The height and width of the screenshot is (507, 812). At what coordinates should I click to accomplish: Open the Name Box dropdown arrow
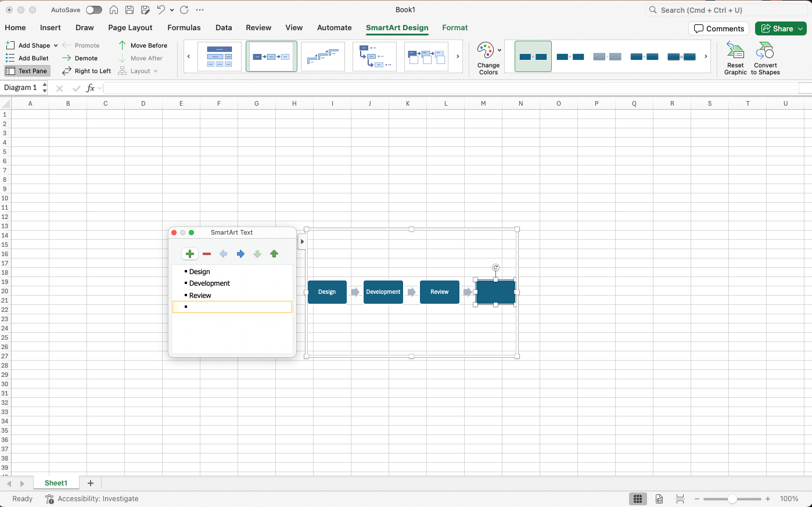point(45,88)
